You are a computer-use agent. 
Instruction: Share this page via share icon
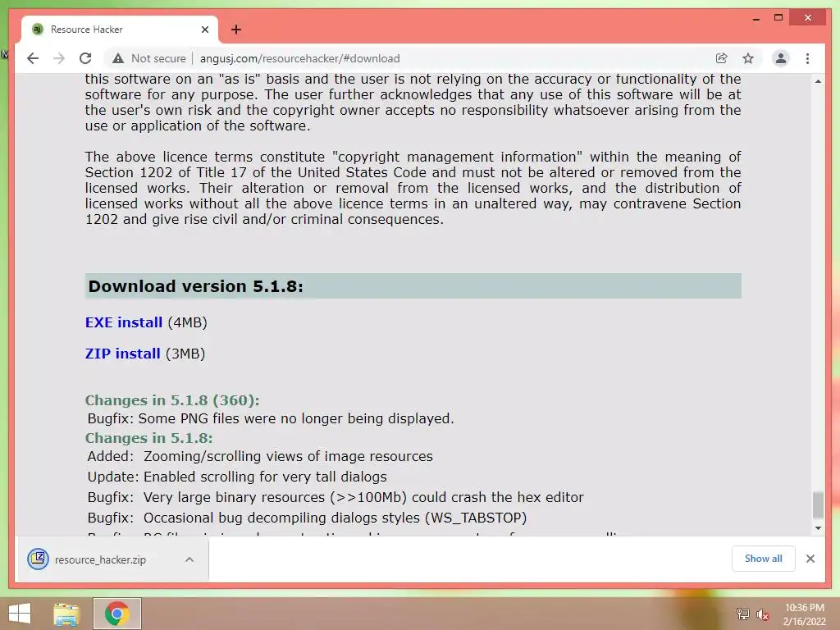pyautogui.click(x=722, y=58)
